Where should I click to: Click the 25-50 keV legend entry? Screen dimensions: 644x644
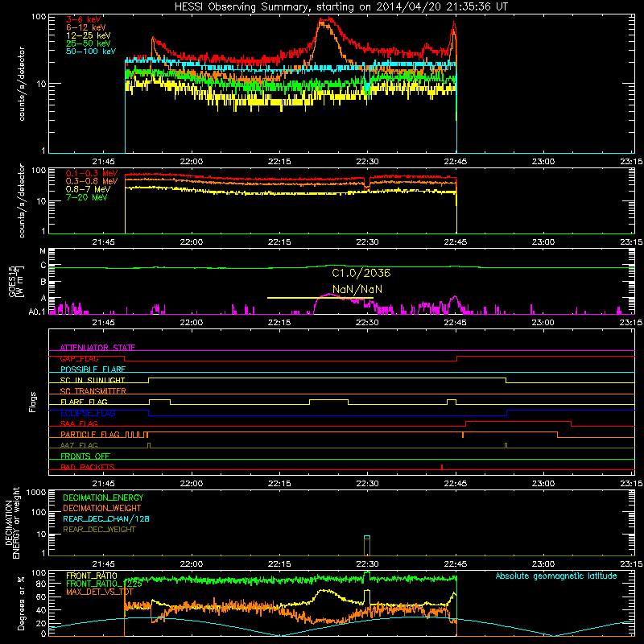(89, 43)
